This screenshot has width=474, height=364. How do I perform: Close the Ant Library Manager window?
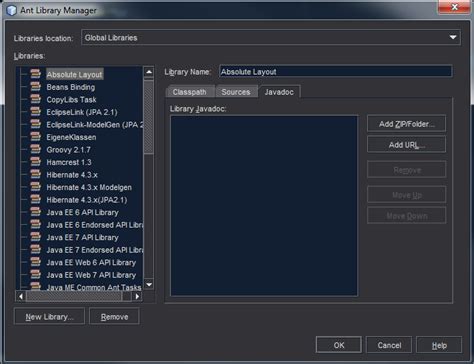[454, 7]
